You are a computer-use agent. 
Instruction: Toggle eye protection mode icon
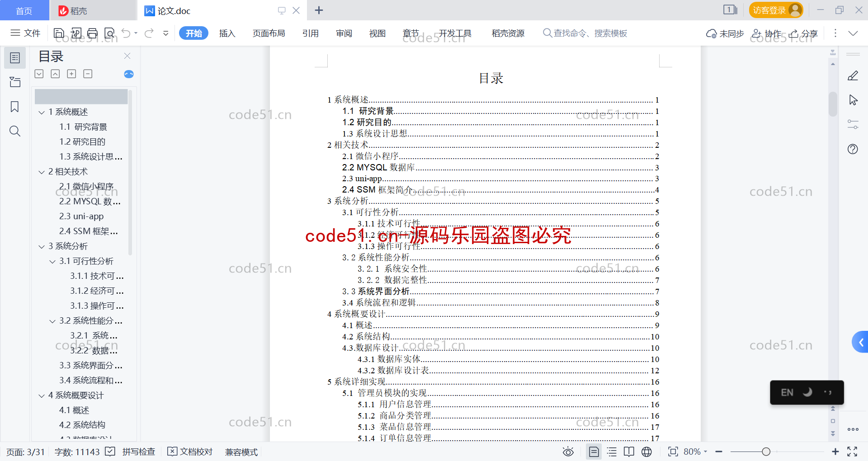pyautogui.click(x=568, y=452)
